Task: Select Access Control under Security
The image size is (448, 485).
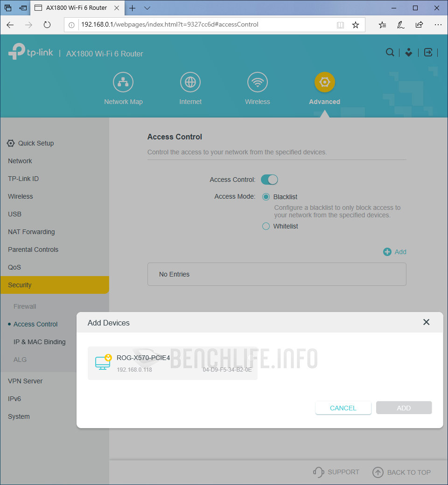Action: coord(35,324)
